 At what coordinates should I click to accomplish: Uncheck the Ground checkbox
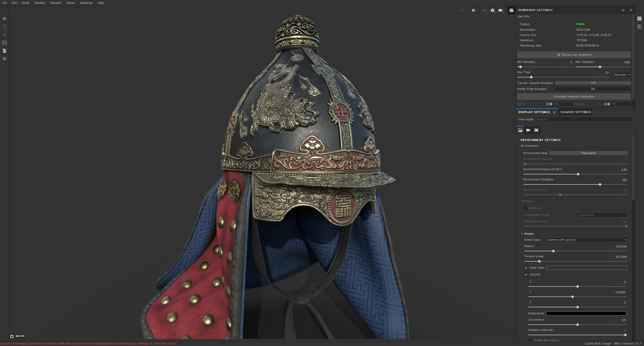(526, 275)
